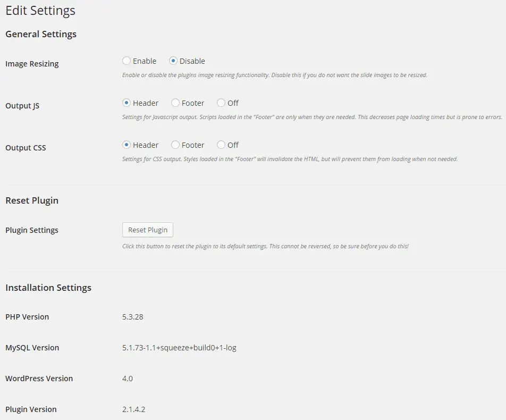Click the General Settings heading

tap(41, 34)
